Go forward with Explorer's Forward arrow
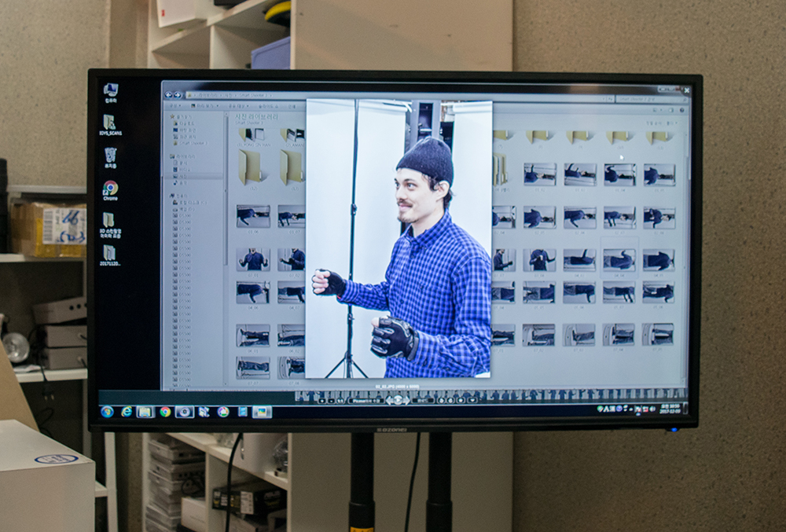 [x=178, y=94]
